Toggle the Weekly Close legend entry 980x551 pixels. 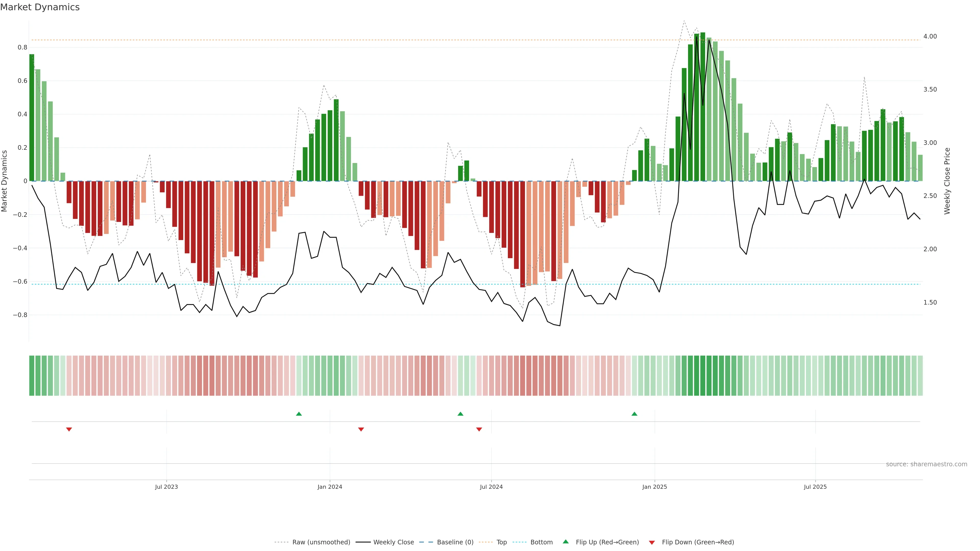tap(393, 542)
